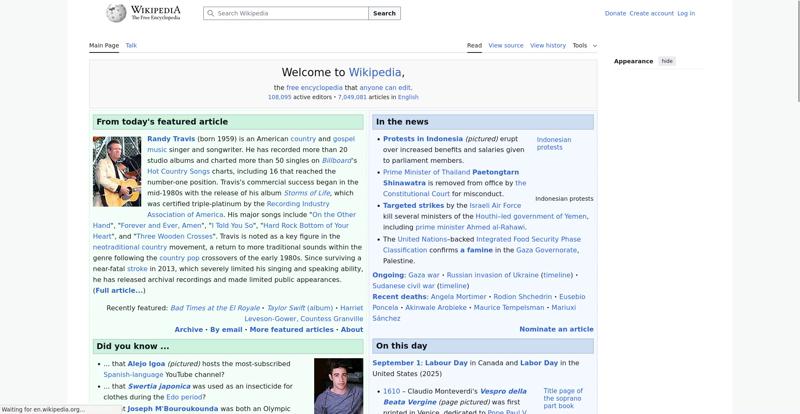The height and width of the screenshot is (414, 800).
Task: Open the Donate link
Action: tap(615, 13)
